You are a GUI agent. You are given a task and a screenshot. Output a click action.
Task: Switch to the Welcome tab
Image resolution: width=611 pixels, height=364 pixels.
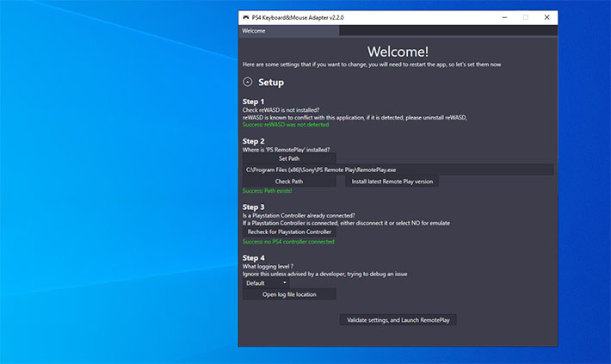(289, 31)
